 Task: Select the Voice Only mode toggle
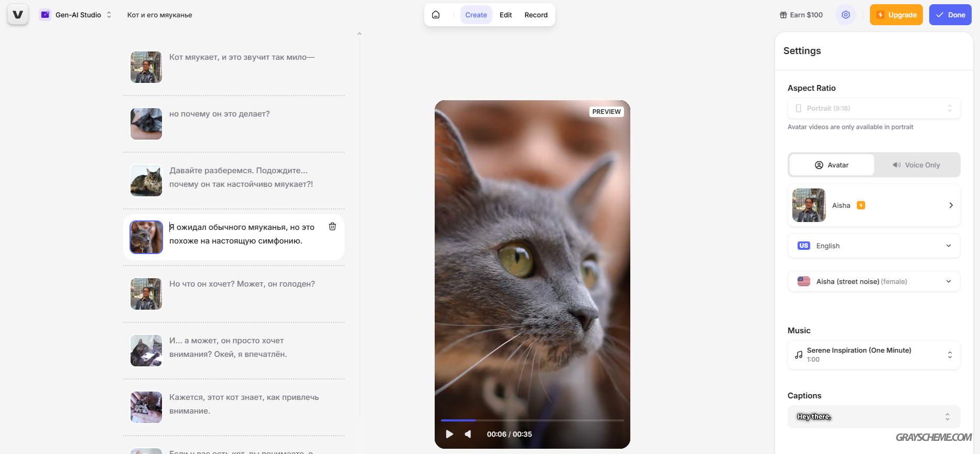(917, 165)
